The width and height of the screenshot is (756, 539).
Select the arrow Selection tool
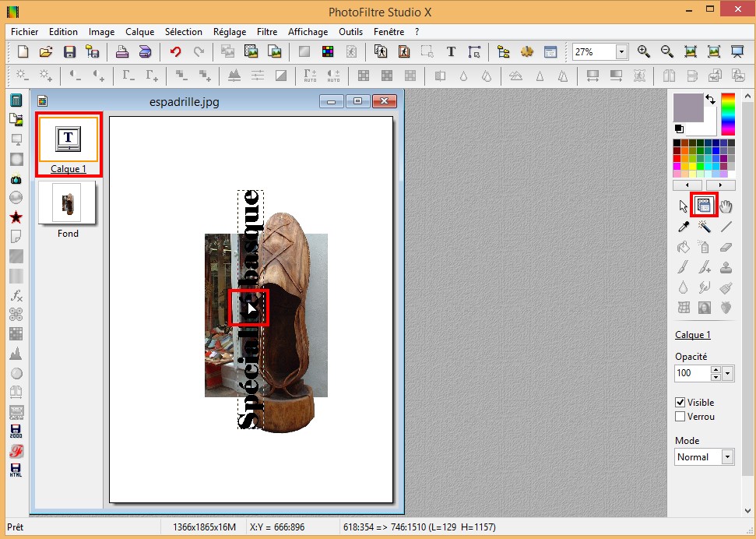pyautogui.click(x=684, y=206)
